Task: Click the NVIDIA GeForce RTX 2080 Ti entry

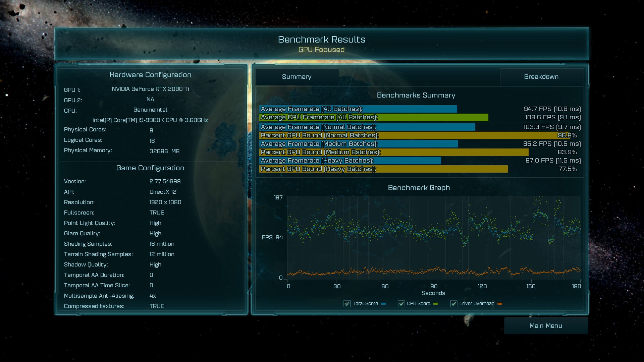Action: 150,89
